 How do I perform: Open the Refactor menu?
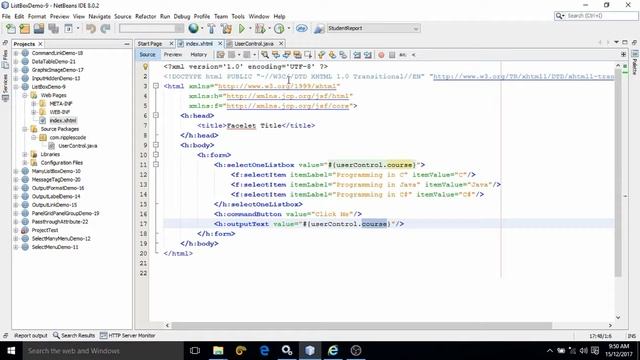(145, 16)
